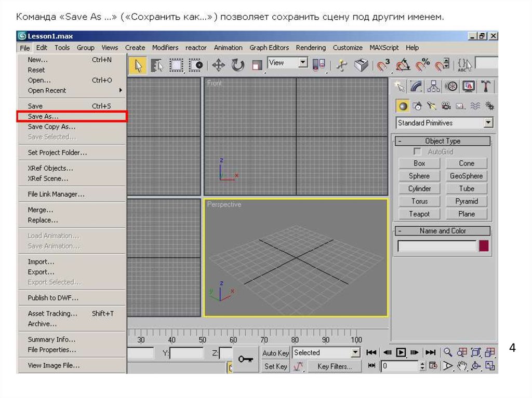
Task: Toggle Auto Key animation mode
Action: coord(275,353)
